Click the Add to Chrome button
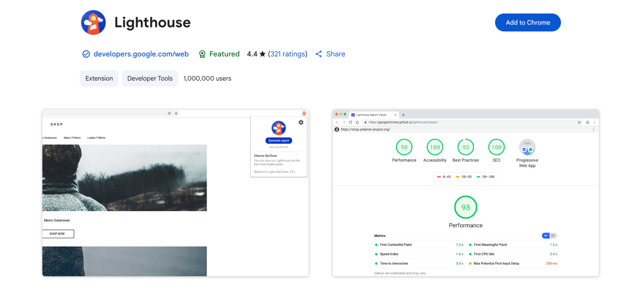Screen dimensions: 644x306 point(527,23)
